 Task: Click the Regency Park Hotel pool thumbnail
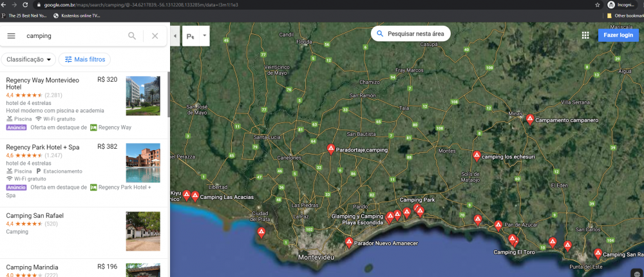142,163
